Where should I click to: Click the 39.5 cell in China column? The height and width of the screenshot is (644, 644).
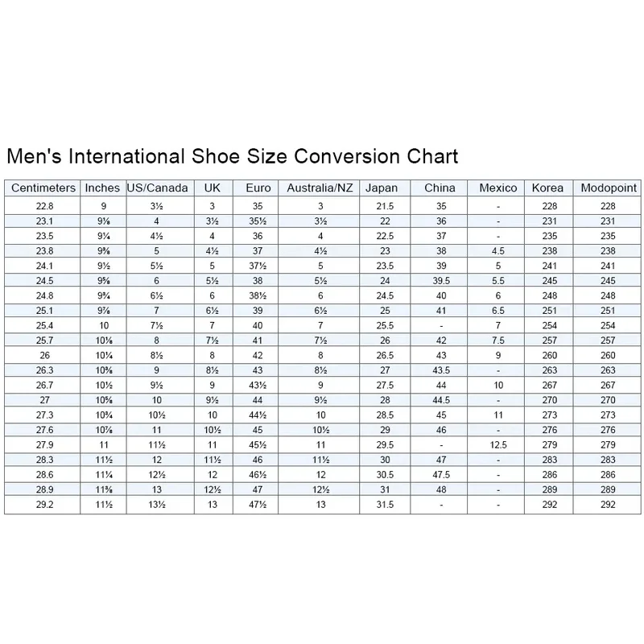[x=440, y=280]
